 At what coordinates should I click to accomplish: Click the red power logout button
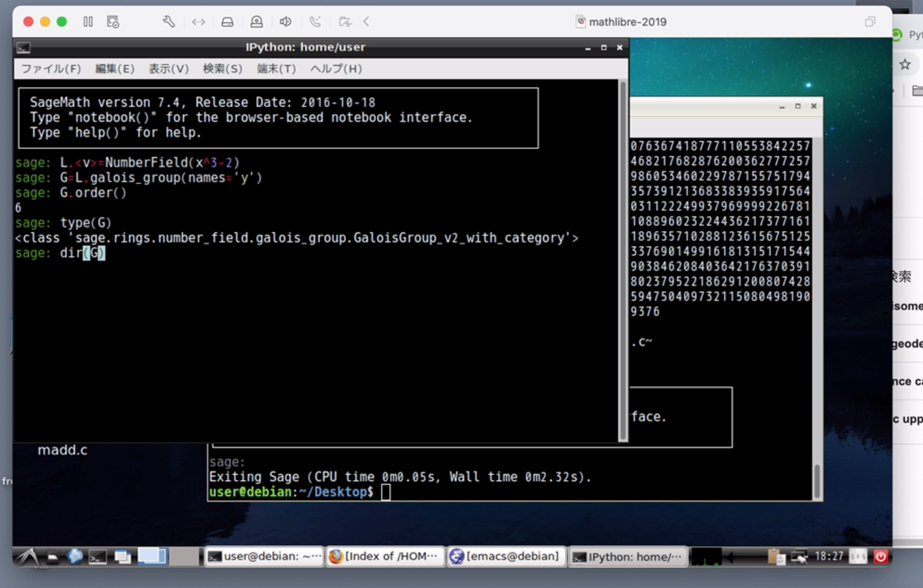(x=881, y=556)
